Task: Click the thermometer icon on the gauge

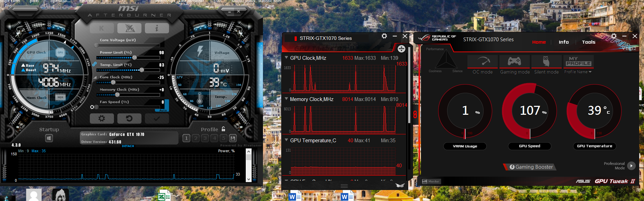Action: tap(200, 98)
